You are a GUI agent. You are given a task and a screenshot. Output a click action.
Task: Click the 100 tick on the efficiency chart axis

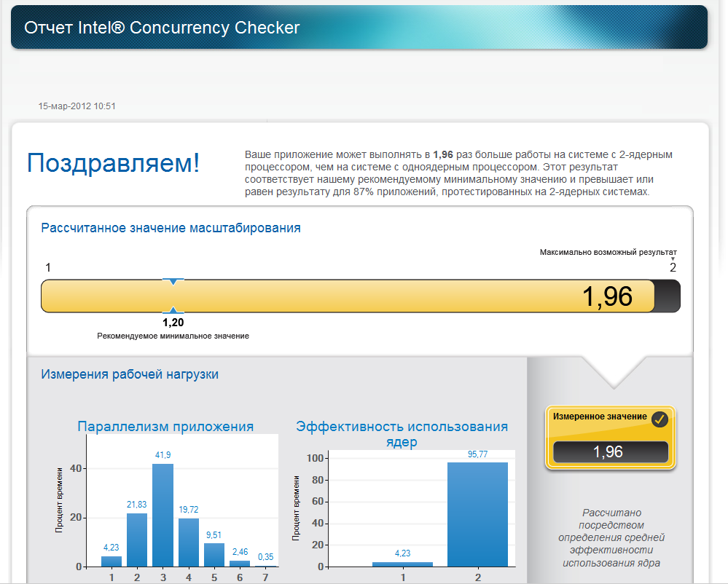click(316, 458)
